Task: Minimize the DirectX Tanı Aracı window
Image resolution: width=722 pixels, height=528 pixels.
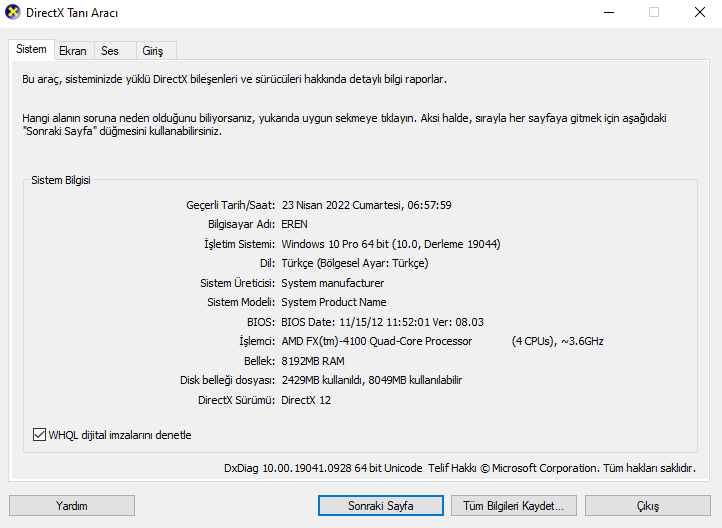Action: point(609,12)
